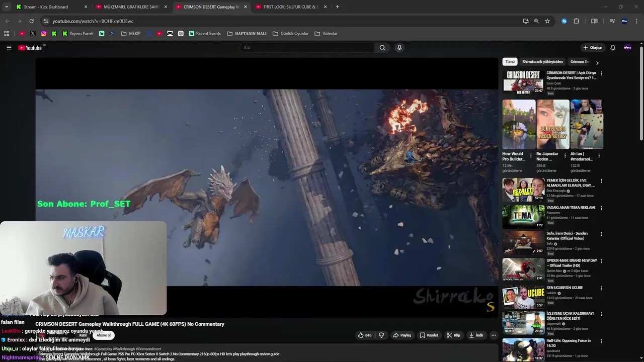Open the browser extensions puzzle icon
Image resolution: width=644 pixels, height=362 pixels.
577,21
